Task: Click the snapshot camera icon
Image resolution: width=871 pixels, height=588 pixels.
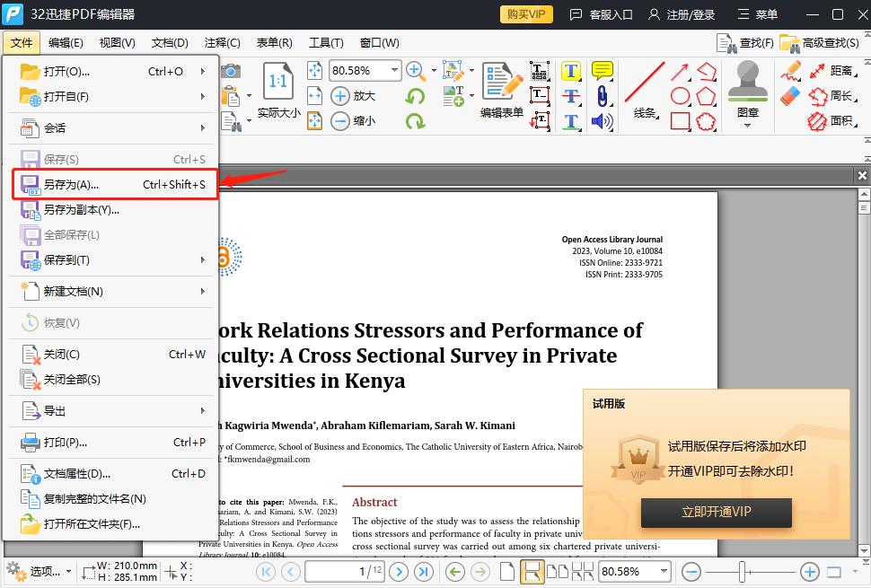Action: click(231, 71)
